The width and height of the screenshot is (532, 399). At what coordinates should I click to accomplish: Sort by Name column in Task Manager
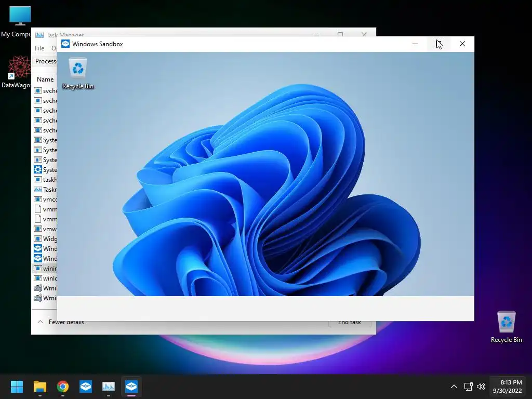click(x=45, y=79)
